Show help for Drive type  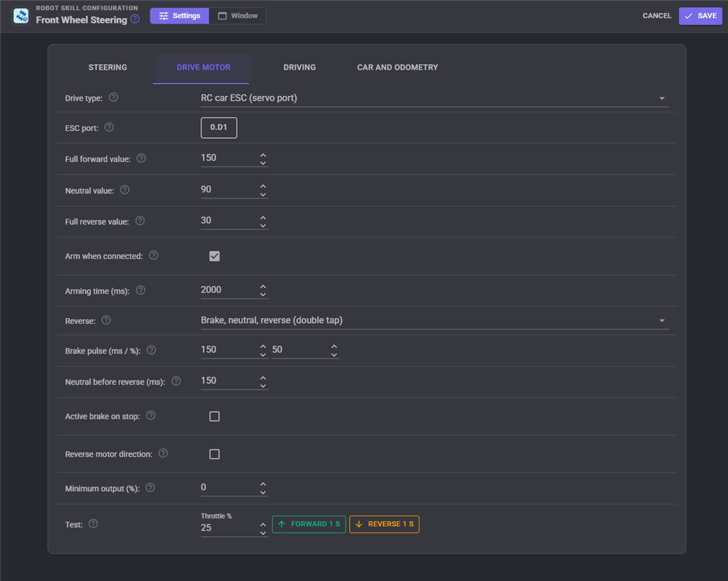[113, 97]
